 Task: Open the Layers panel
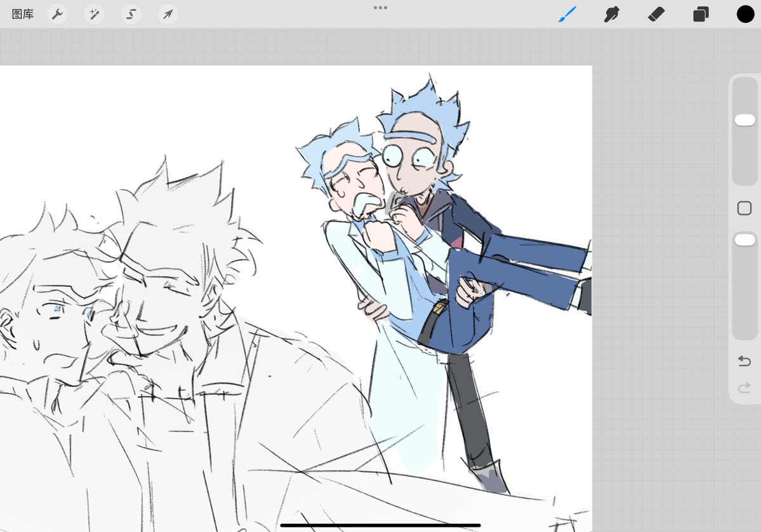tap(701, 15)
